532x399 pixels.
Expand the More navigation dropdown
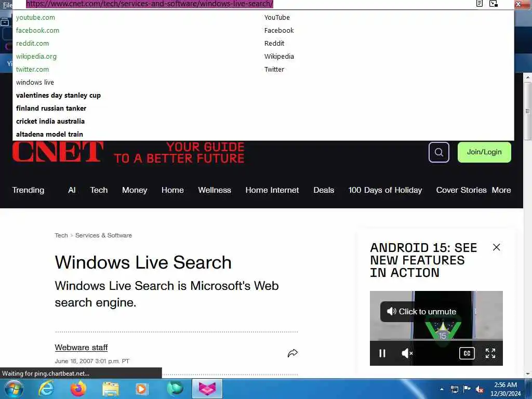[x=501, y=190]
